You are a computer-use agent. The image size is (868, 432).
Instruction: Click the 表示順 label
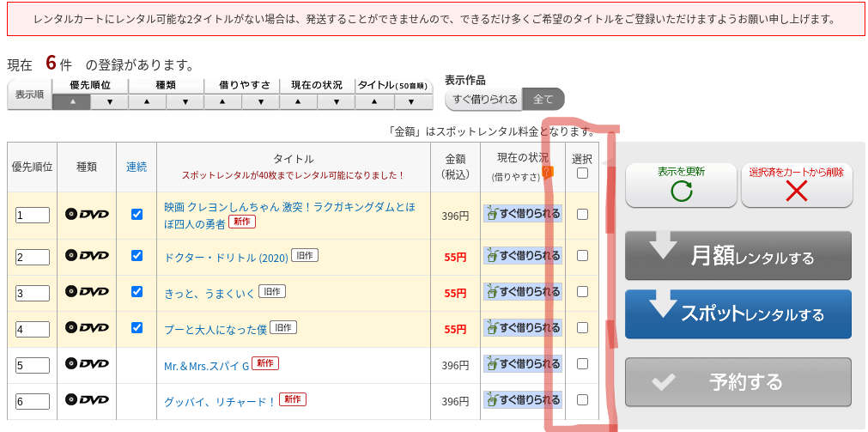pyautogui.click(x=29, y=94)
